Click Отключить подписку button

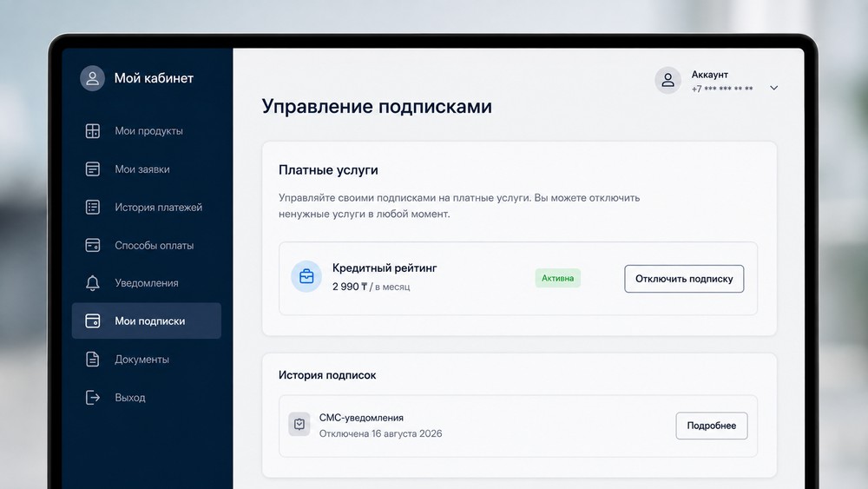684,279
